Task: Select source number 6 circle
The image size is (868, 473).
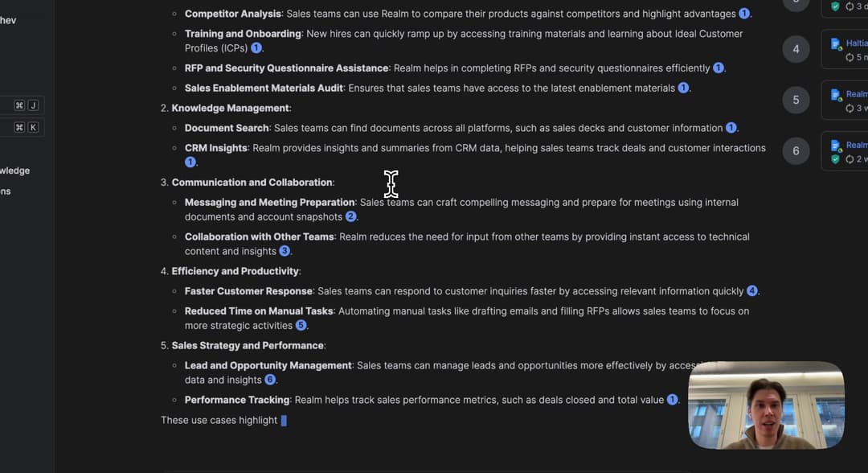Action: coord(796,150)
